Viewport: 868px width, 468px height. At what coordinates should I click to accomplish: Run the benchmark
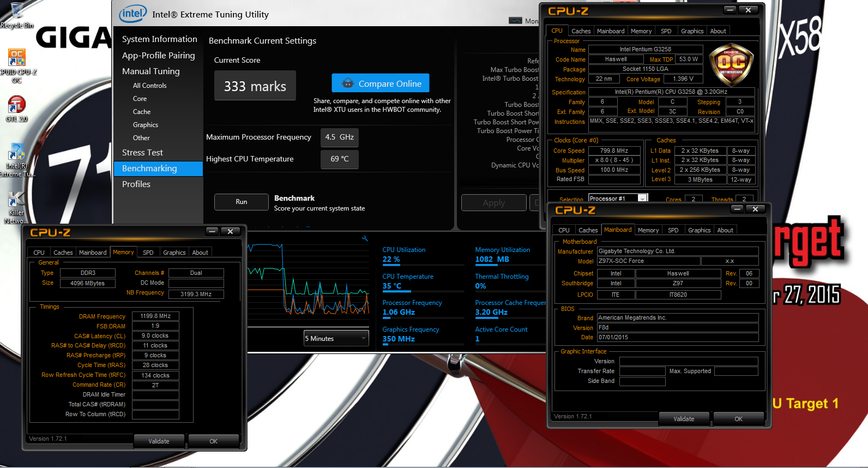point(242,202)
